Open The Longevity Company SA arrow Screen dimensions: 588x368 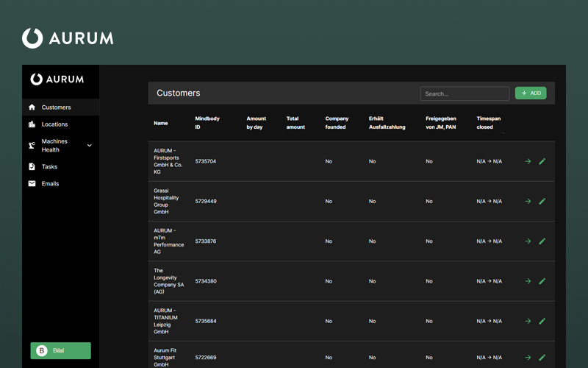click(x=528, y=281)
